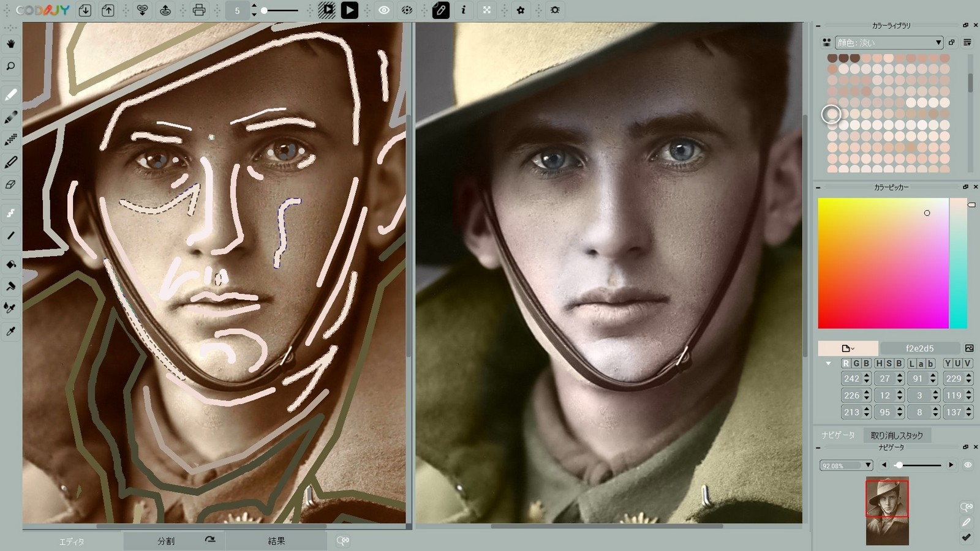Select the second pen tool below color pen

pyautogui.click(x=11, y=118)
